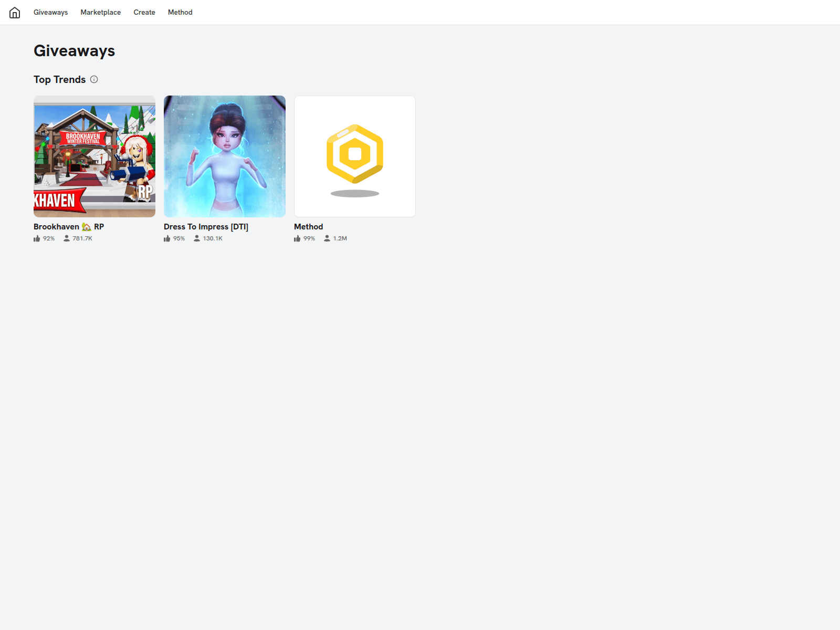This screenshot has height=630, width=840.
Task: Click the Method game title text
Action: [x=308, y=226]
